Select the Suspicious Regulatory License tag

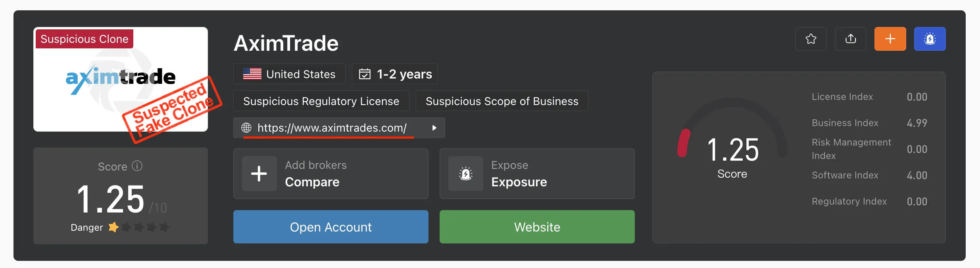click(x=321, y=101)
